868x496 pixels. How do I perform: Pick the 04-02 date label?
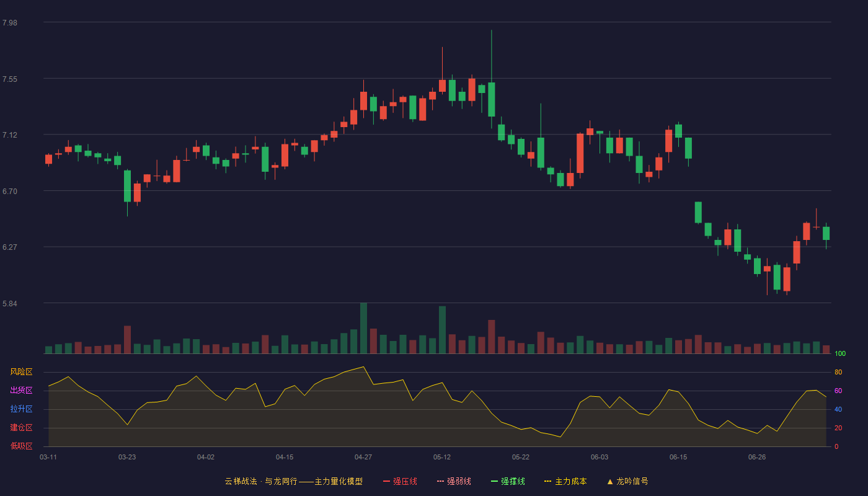point(206,457)
